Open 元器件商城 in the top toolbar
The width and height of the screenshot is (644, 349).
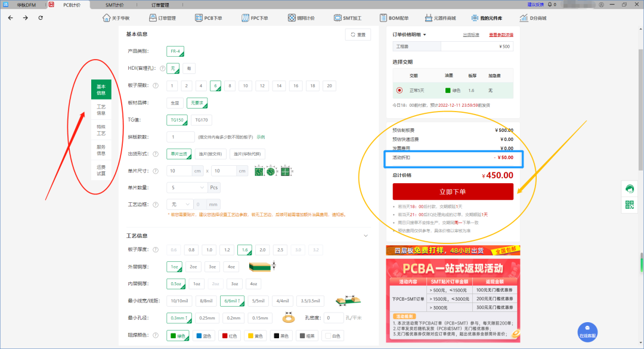pyautogui.click(x=440, y=18)
